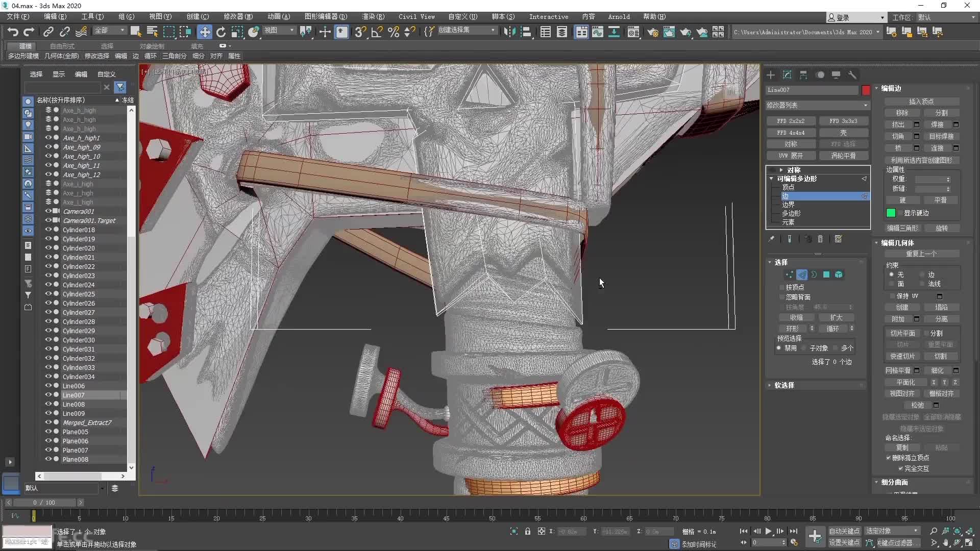This screenshot has height=551, width=980.
Task: Hide Line007 using its eye icon
Action: tap(48, 395)
